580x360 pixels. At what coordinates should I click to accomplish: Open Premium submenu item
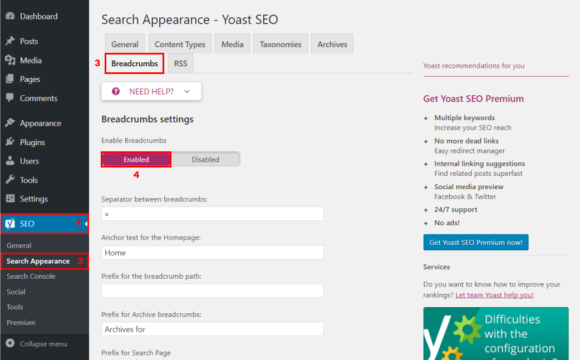pos(21,322)
